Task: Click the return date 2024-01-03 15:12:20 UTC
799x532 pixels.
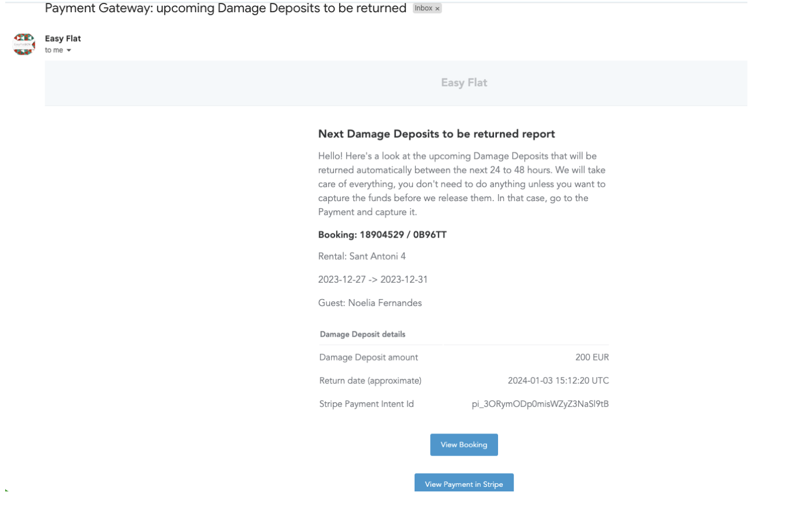Action: [557, 380]
